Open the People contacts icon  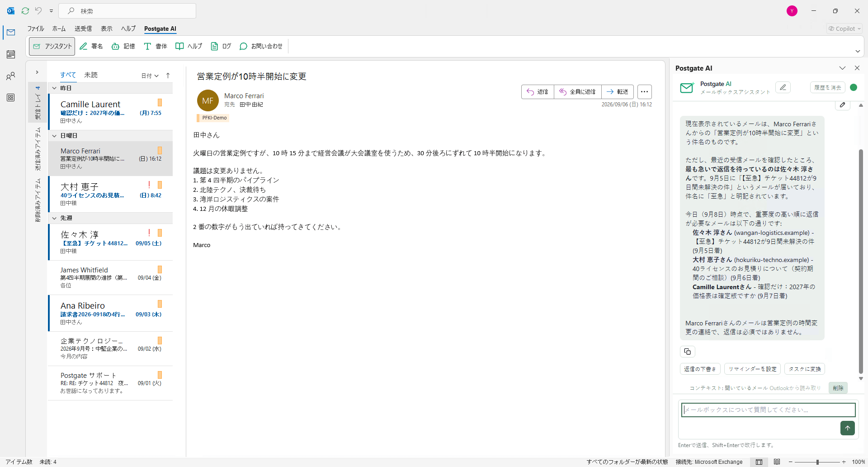pos(11,76)
